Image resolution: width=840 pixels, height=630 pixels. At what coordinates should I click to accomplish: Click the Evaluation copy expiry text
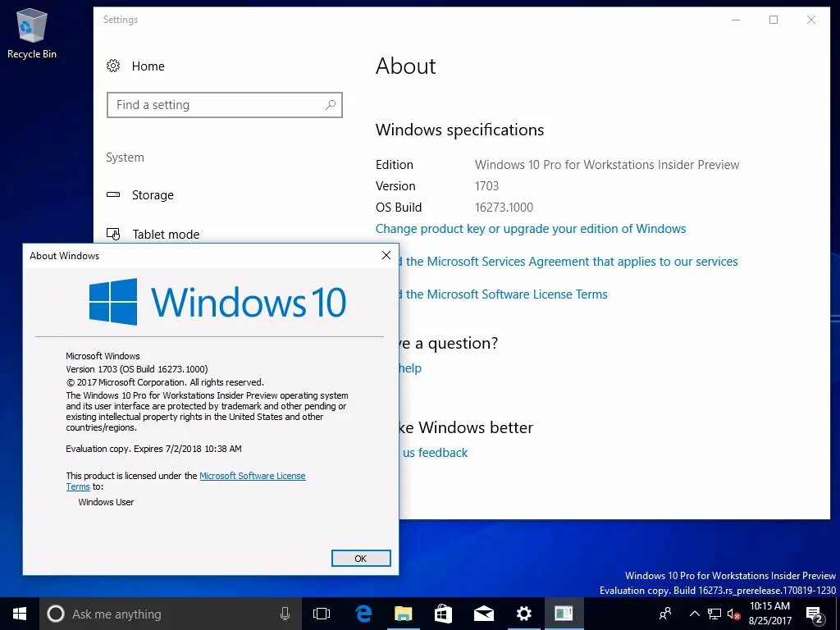[153, 449]
